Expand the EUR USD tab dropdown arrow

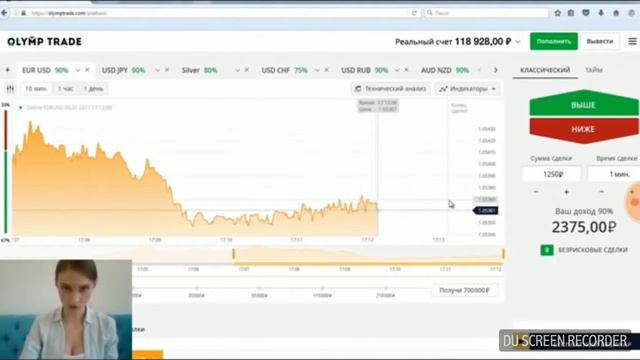pos(78,70)
